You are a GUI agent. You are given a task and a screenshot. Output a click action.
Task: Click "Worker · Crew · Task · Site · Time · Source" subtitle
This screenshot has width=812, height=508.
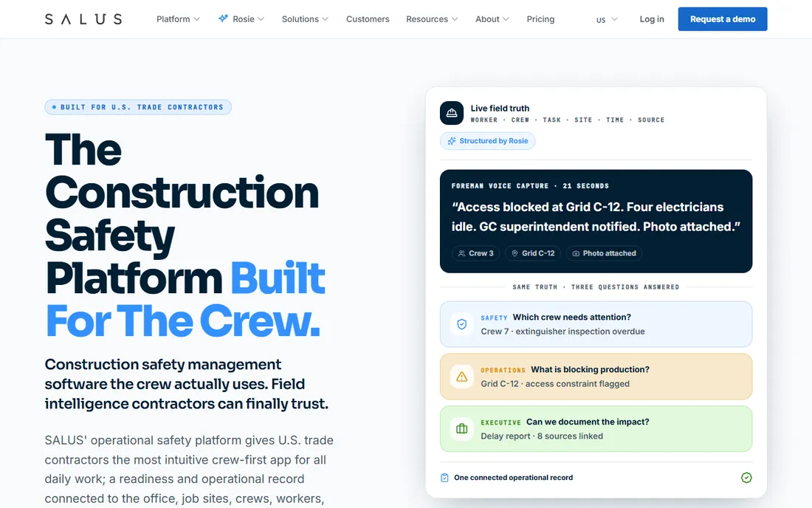[x=568, y=120]
